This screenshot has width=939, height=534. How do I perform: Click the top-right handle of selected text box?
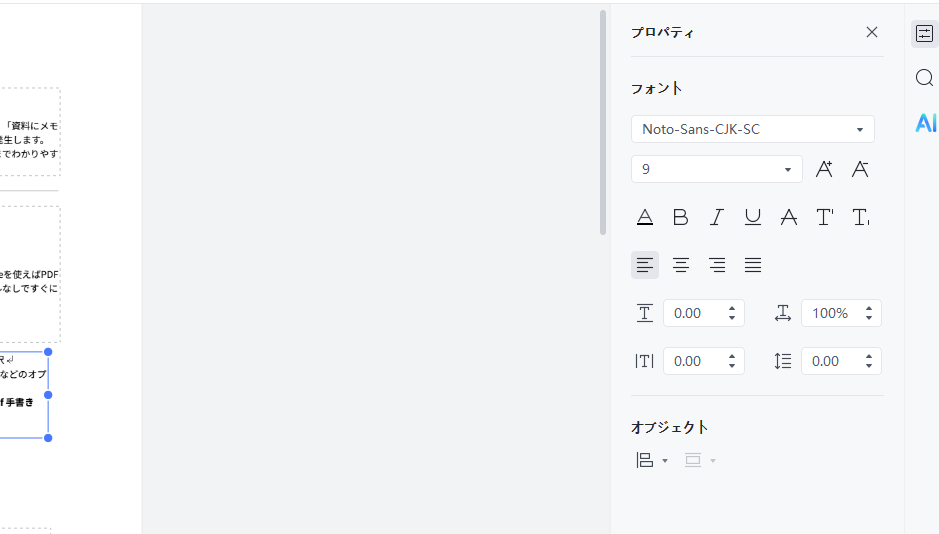click(49, 352)
